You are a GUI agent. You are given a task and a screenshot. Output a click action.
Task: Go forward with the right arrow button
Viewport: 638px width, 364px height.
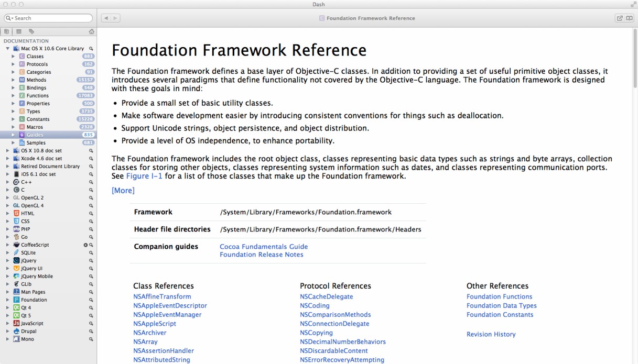(115, 18)
